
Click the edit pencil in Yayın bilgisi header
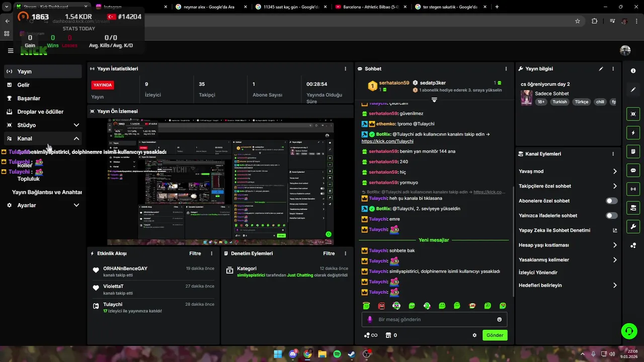tap(601, 69)
